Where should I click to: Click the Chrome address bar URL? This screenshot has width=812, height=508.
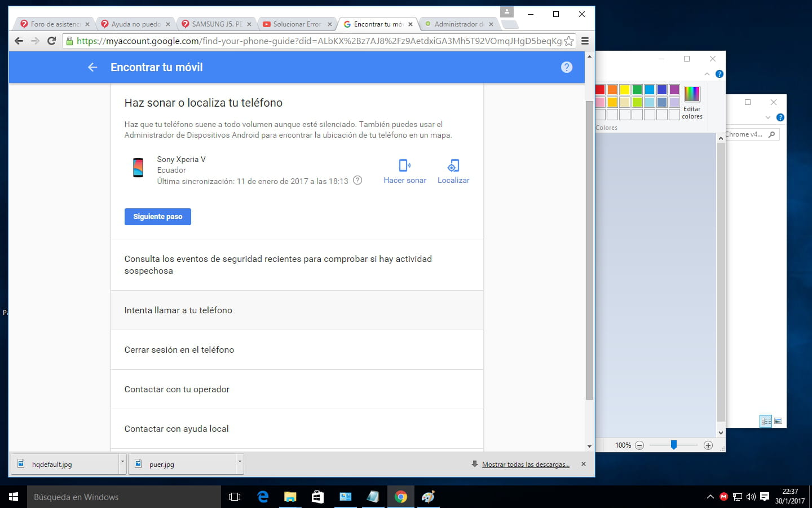319,41
